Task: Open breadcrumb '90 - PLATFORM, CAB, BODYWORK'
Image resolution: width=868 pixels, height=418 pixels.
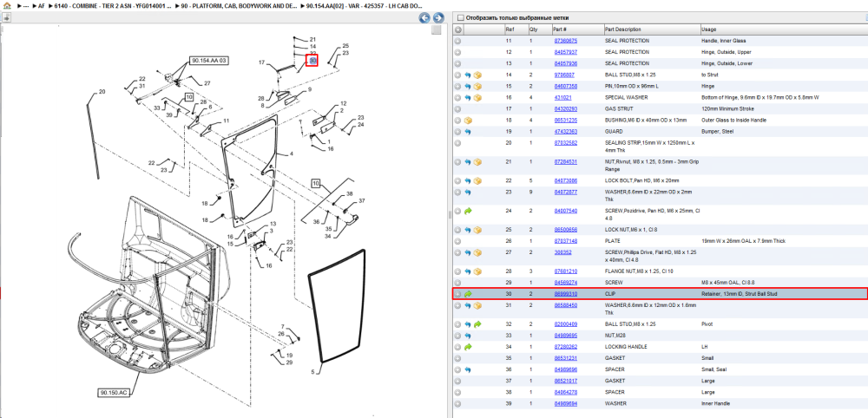Action: (240, 5)
